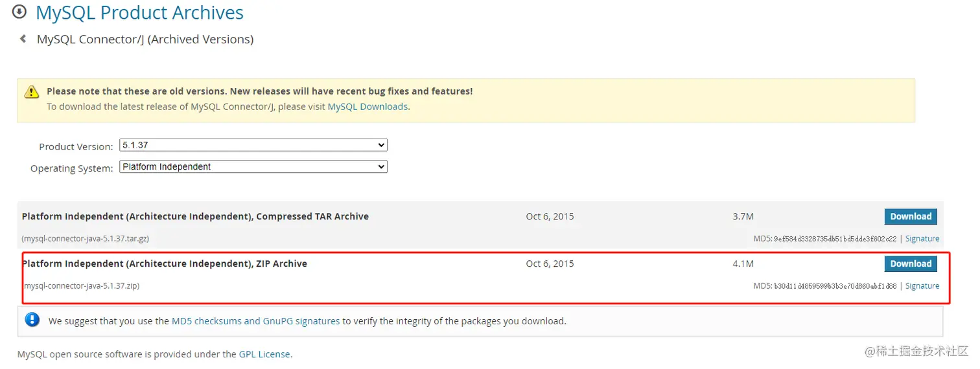Click the blue info exclamation icon

32,320
